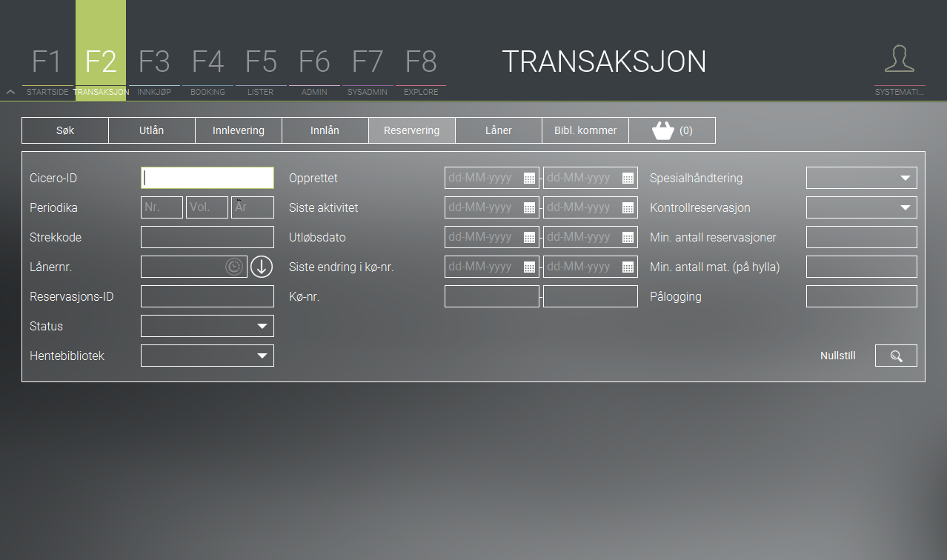Open the F8 Explore module

point(421,71)
